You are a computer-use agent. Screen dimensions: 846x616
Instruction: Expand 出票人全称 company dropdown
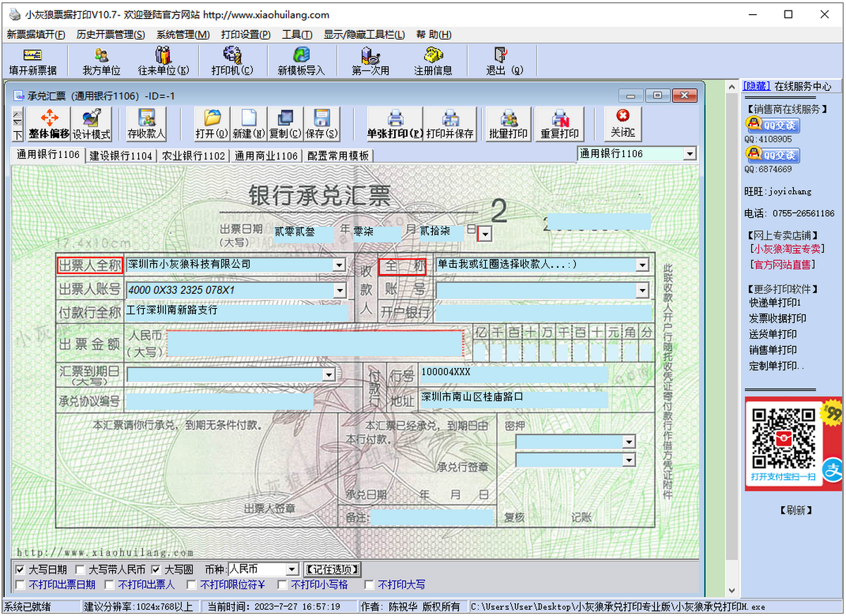(339, 265)
